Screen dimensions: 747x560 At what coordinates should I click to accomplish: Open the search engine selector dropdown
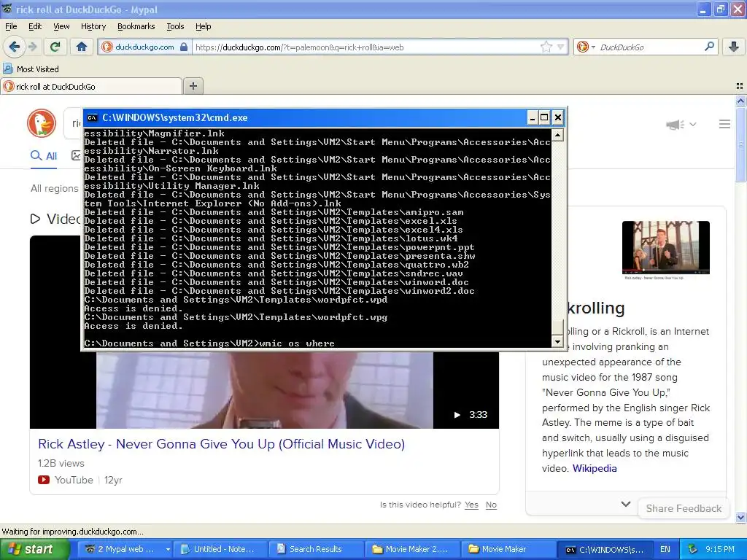point(586,47)
